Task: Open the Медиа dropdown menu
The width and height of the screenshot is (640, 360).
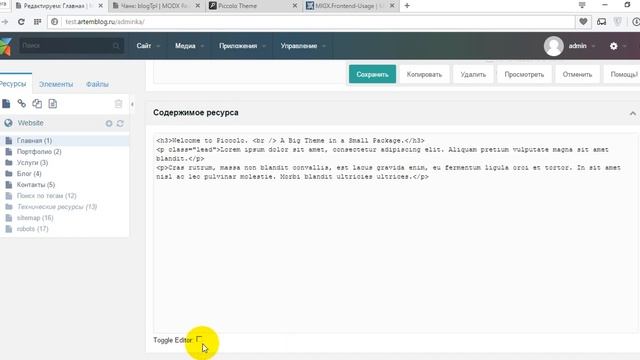Action: click(189, 46)
